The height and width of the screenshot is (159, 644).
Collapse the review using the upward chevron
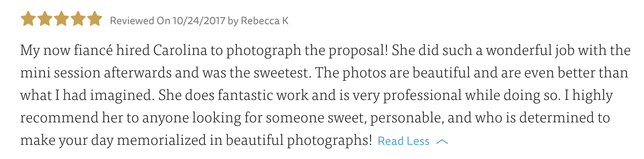pos(442,142)
